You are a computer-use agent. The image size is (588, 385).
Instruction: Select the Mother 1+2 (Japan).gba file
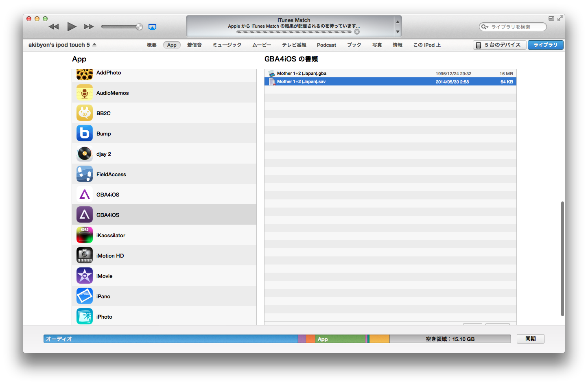pos(390,74)
